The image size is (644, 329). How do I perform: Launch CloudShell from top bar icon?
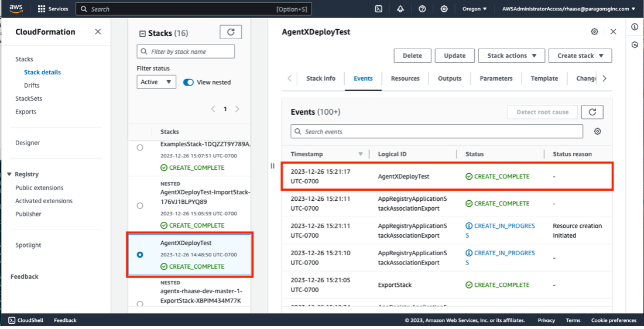tap(379, 9)
